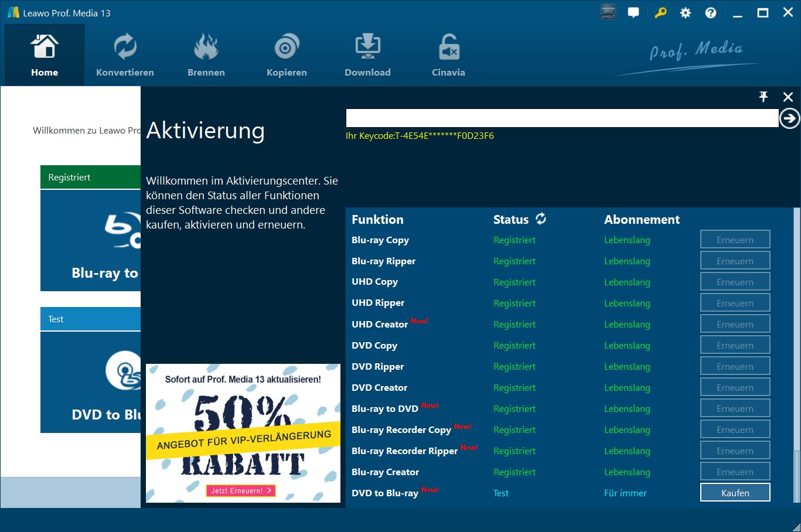
Task: Switch to the Kopieren tab
Action: (x=287, y=56)
